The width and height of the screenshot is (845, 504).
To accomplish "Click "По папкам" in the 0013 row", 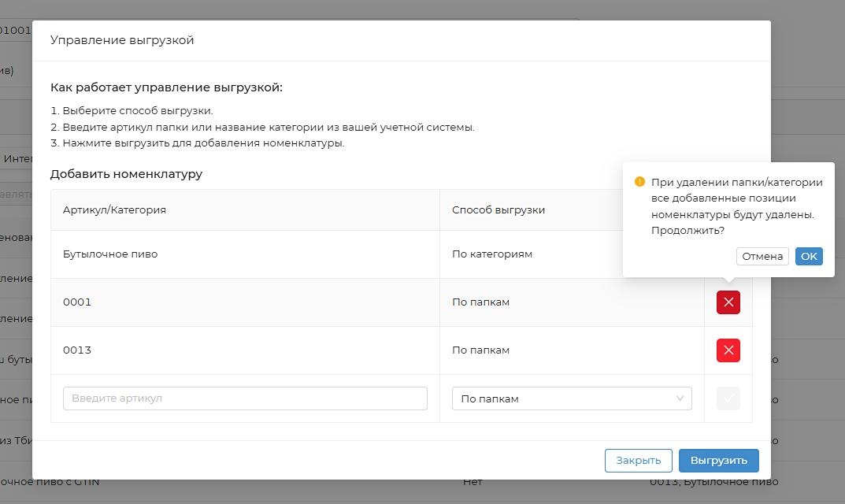I will 480,350.
